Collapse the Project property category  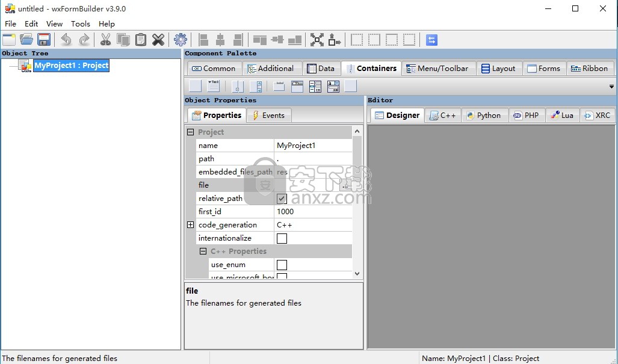click(190, 132)
